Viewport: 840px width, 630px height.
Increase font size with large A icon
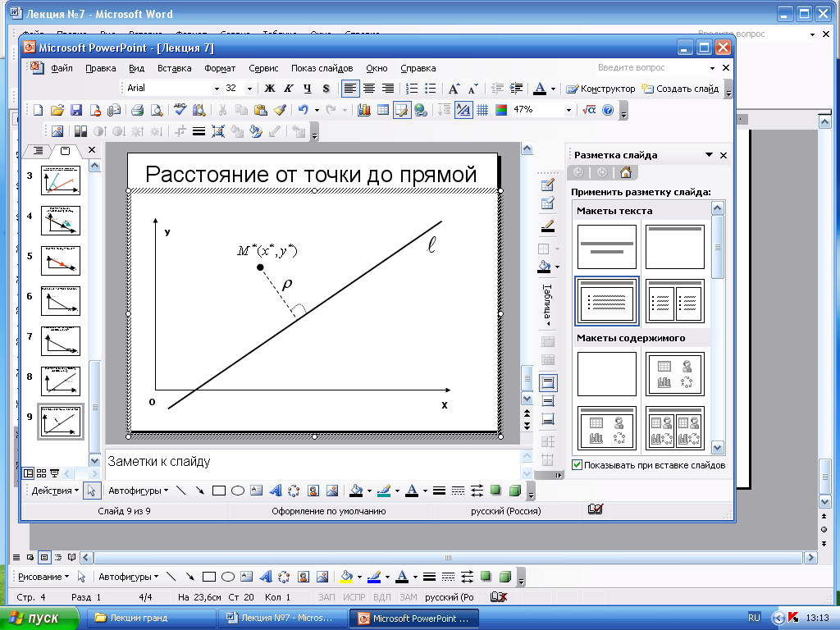click(x=454, y=89)
